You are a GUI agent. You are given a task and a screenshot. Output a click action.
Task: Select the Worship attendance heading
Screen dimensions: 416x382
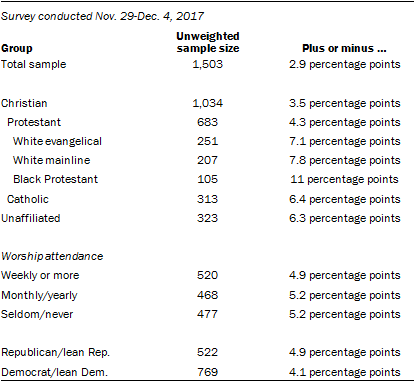(x=52, y=256)
